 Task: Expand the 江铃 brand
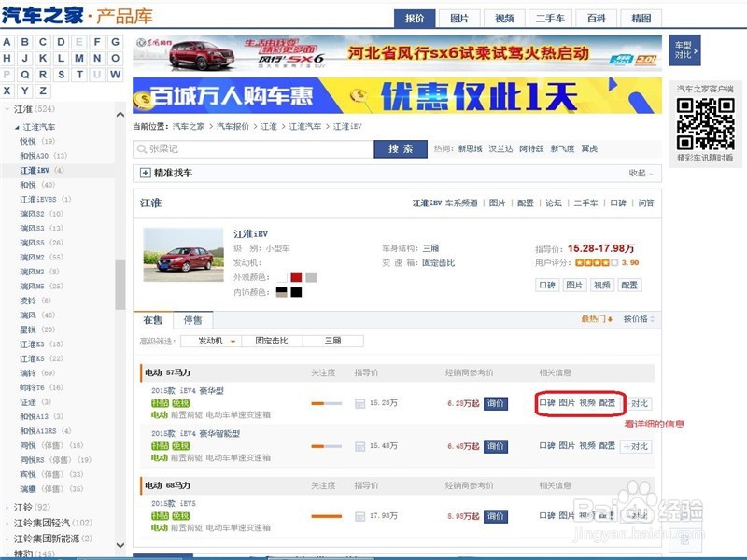coord(7,508)
